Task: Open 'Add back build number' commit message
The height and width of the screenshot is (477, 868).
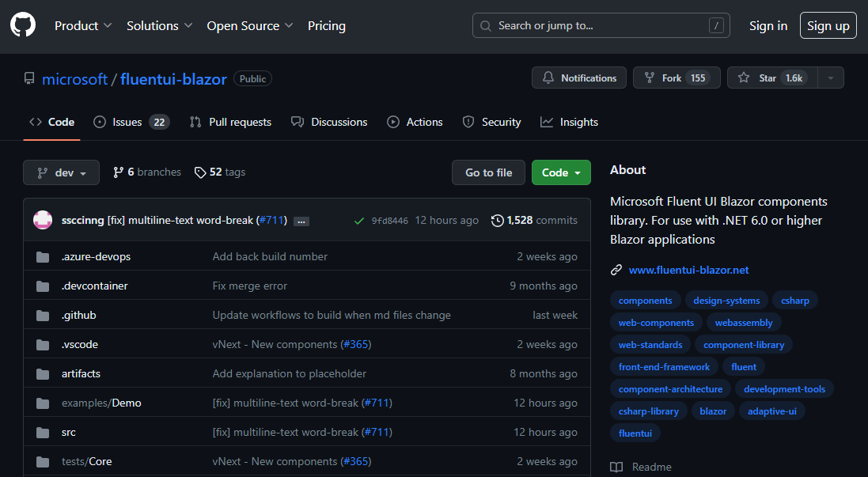Action: click(x=270, y=257)
